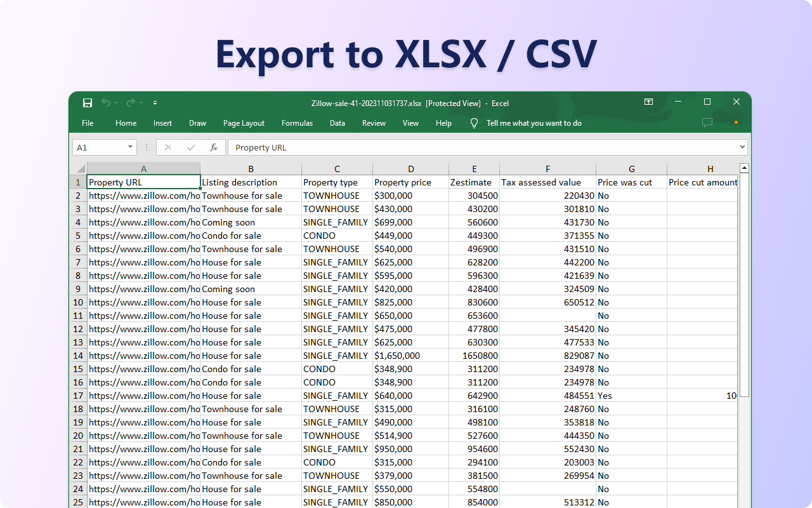Click the 'Property type' header cell
The image size is (812, 508).
coord(337,182)
